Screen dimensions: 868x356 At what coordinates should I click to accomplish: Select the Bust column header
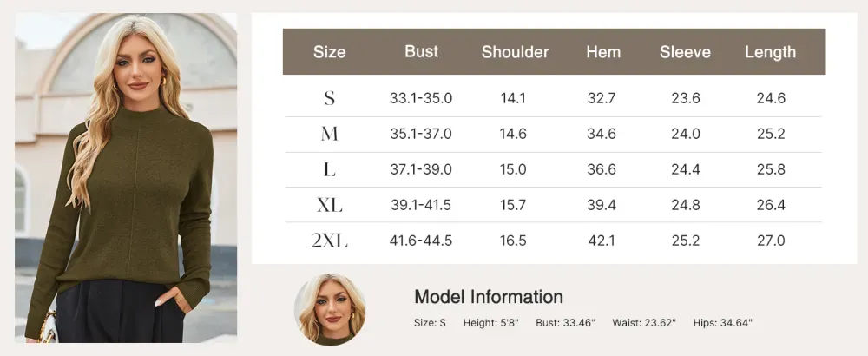coord(421,51)
